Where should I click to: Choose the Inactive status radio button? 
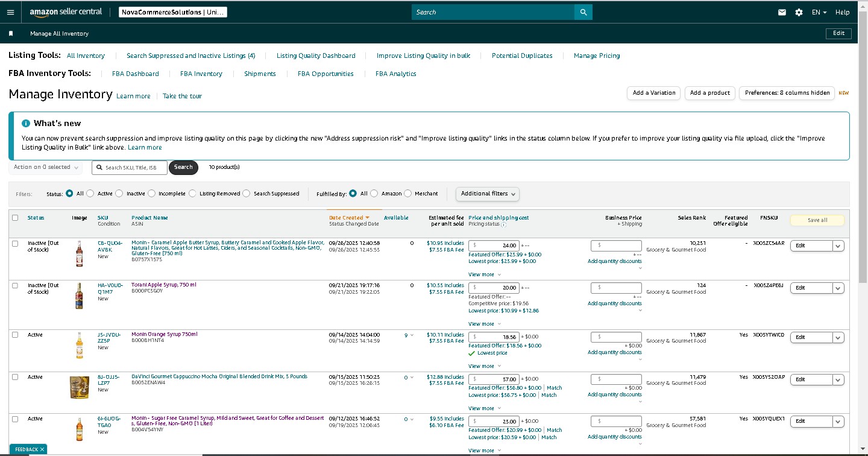119,194
